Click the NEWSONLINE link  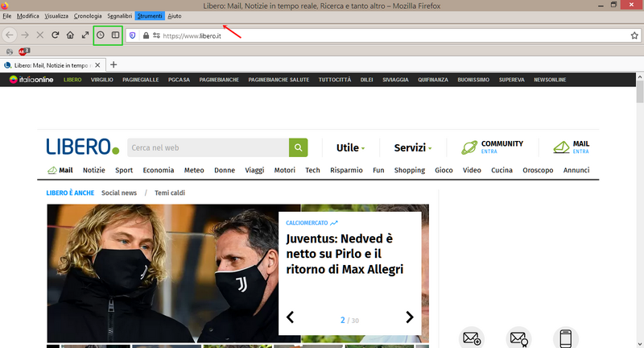coord(550,80)
